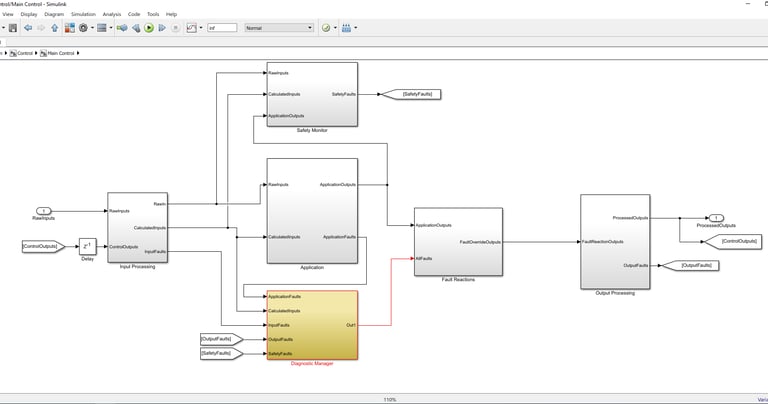The height and width of the screenshot is (404, 768).
Task: Select the Fault Reactions subsystem block
Action: pos(458,241)
